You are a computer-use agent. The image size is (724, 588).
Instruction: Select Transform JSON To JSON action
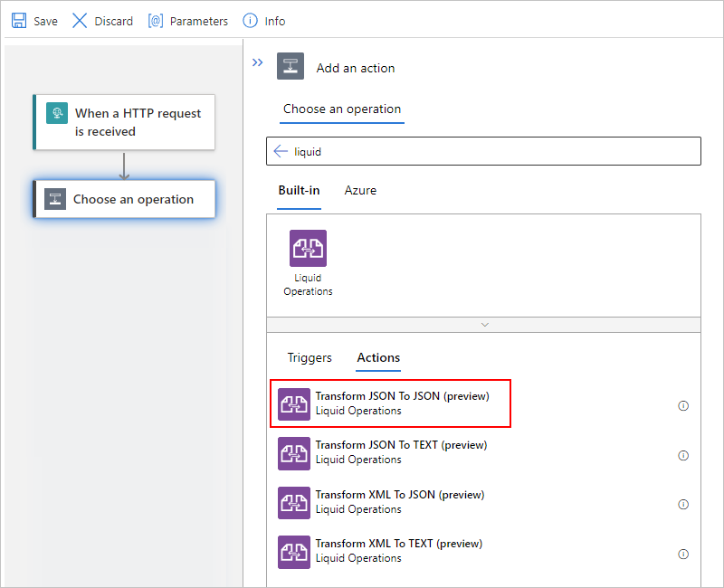point(402,403)
